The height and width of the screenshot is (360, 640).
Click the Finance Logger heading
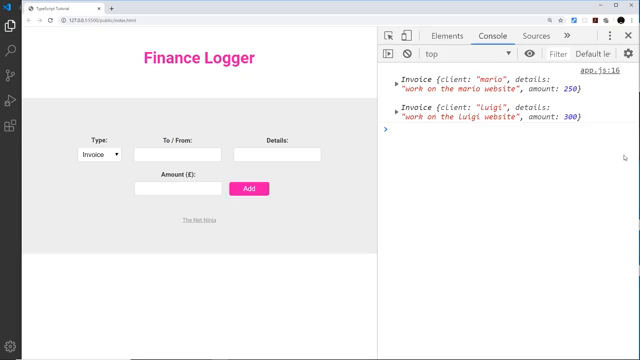click(x=199, y=58)
